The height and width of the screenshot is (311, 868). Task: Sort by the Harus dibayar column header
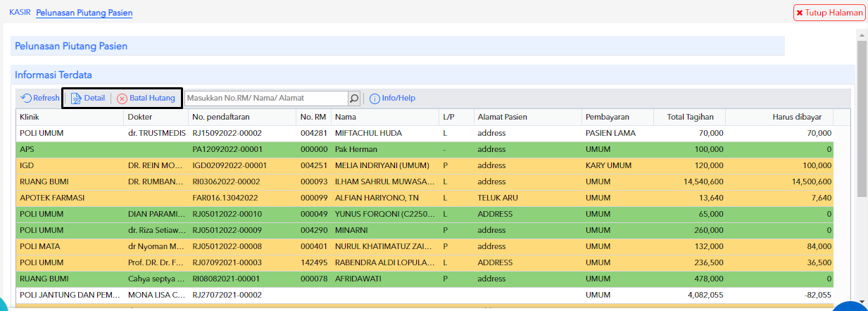[x=780, y=117]
